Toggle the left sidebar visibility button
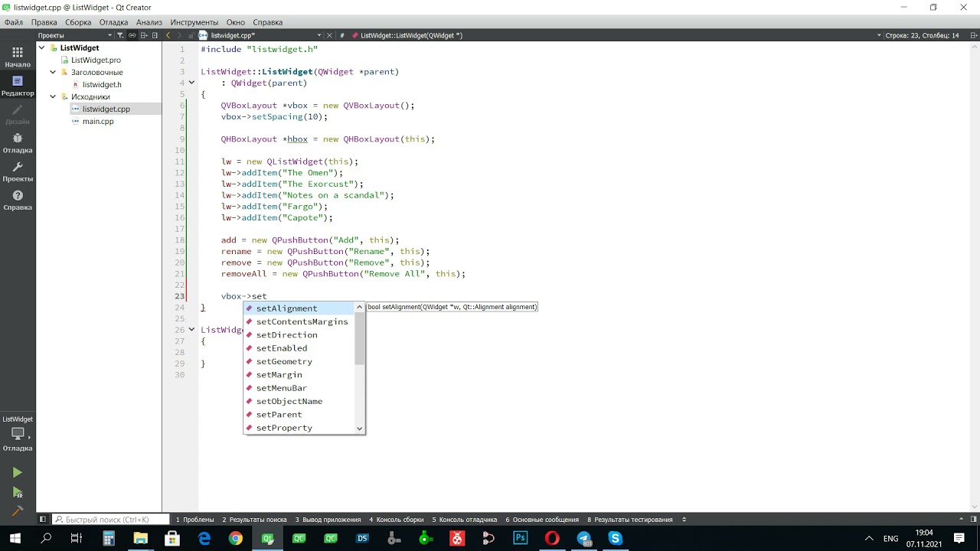Image resolution: width=980 pixels, height=551 pixels. (43, 520)
